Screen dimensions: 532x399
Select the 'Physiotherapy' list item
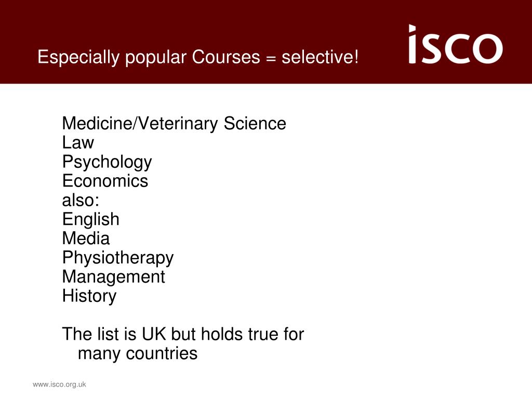point(118,258)
